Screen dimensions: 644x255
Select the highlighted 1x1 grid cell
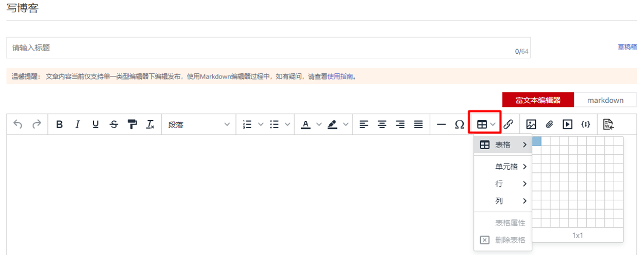(x=537, y=141)
